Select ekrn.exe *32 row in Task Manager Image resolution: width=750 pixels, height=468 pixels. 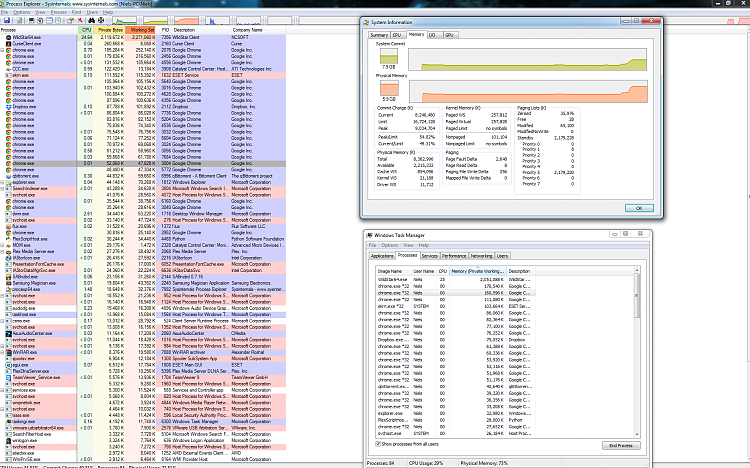tap(454, 306)
